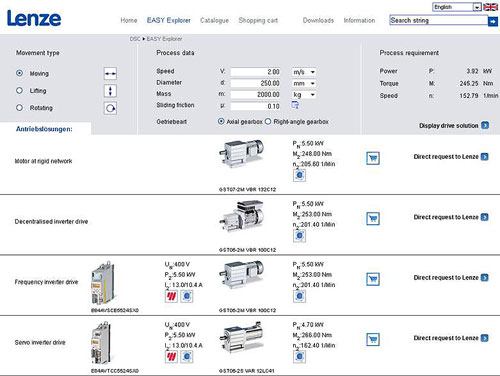The height and width of the screenshot is (376, 500).
Task: Click the Speed value field 2.00
Action: pyautogui.click(x=255, y=72)
